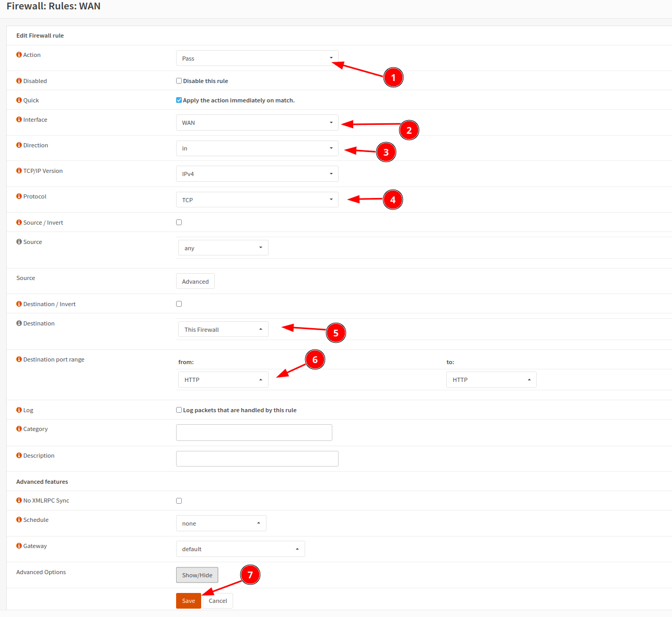This screenshot has height=617, width=672.
Task: Click the source Advanced button
Action: 195,282
